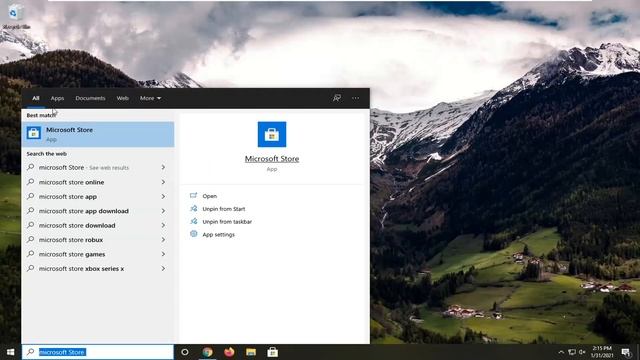Expand the More filter dropdown

(x=150, y=98)
